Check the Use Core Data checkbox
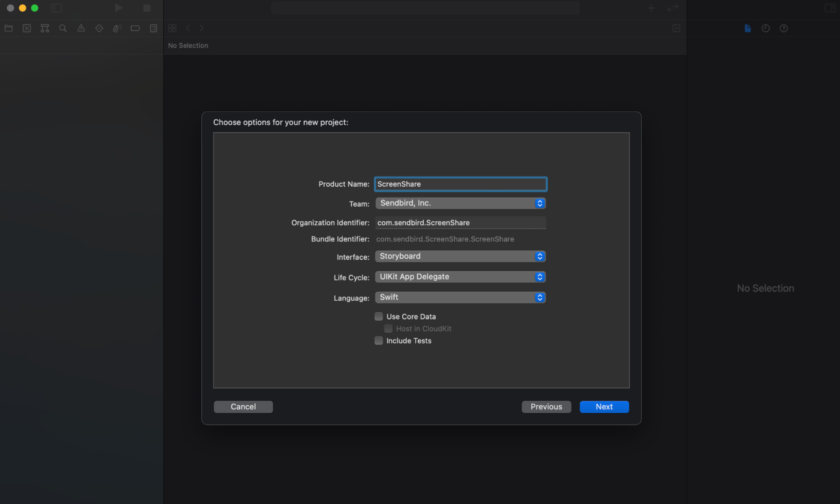The image size is (840, 504). 379,316
